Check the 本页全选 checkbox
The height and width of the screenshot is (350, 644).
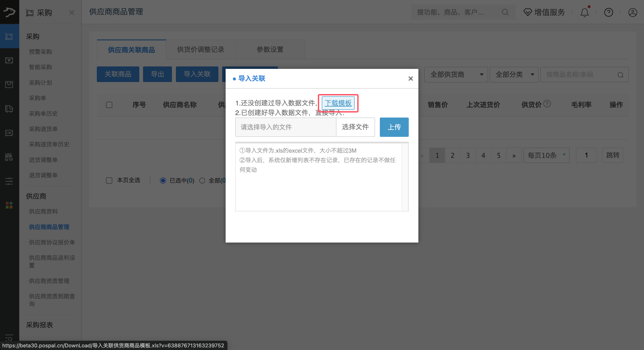pyautogui.click(x=109, y=180)
